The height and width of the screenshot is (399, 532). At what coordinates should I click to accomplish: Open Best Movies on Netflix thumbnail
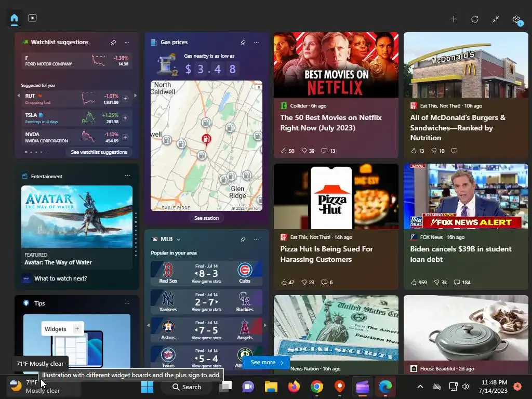pyautogui.click(x=336, y=65)
